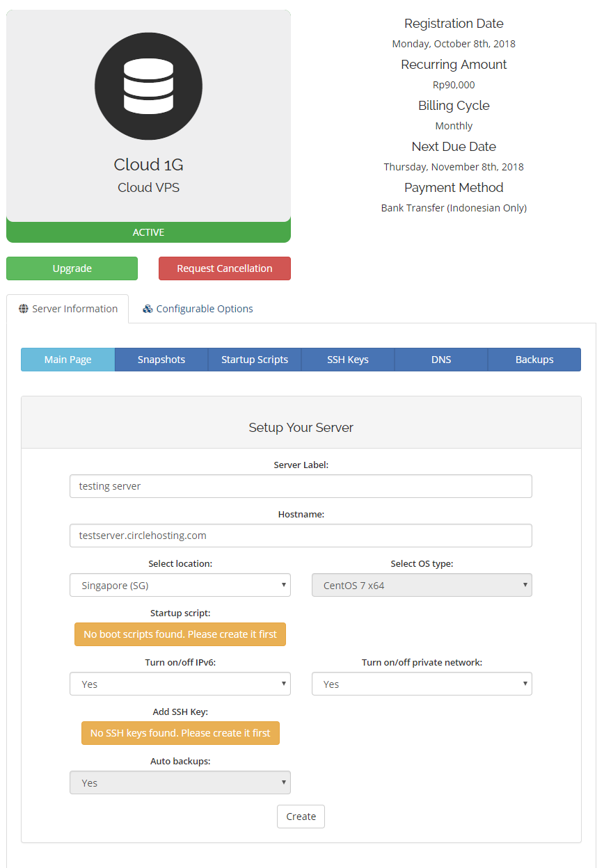
Task: Open the Auto backups dropdown
Action: point(180,782)
